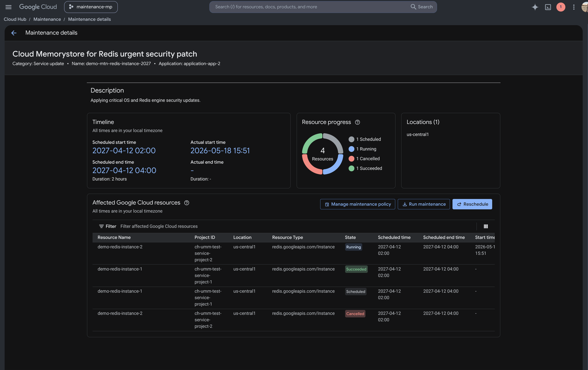Click the Google Cloud logo
This screenshot has width=588, height=370.
[38, 7]
